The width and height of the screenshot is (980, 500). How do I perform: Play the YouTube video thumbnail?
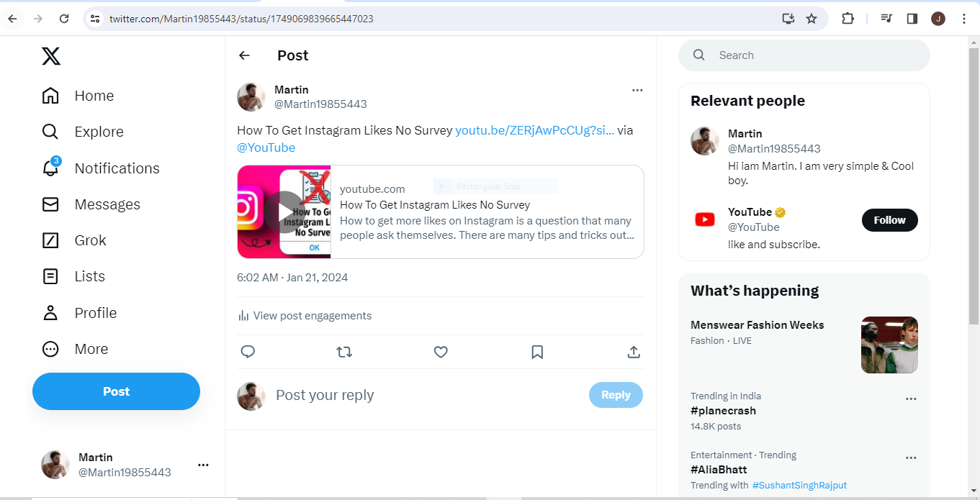284,212
